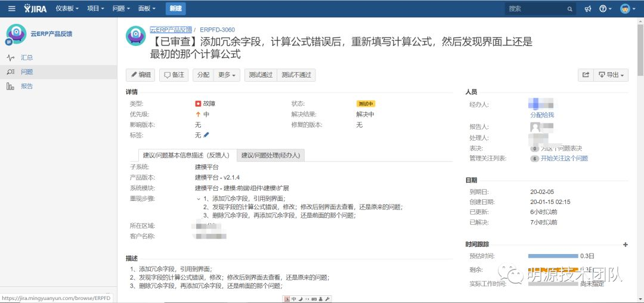The image size is (644, 303).
Task: Click the 编辑 edit button
Action: point(141,75)
